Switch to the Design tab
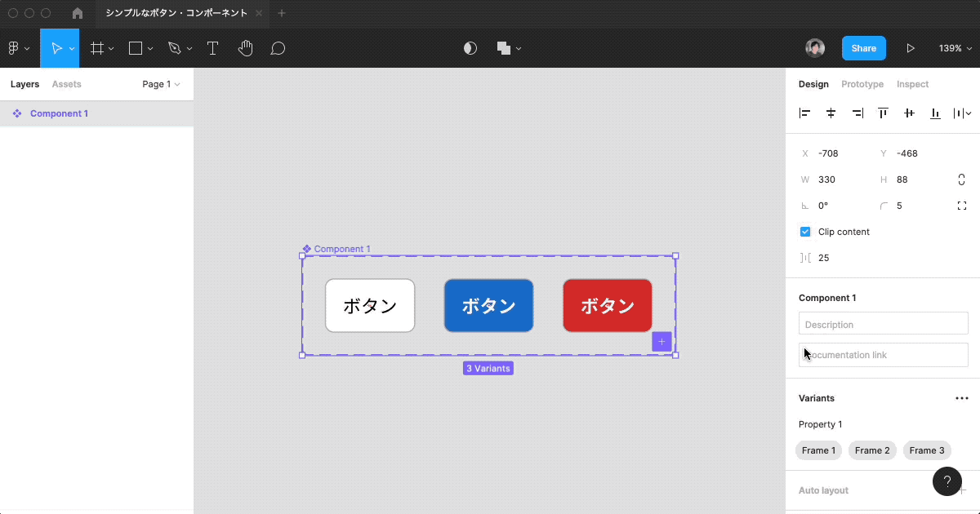This screenshot has width=980, height=514. coord(813,84)
